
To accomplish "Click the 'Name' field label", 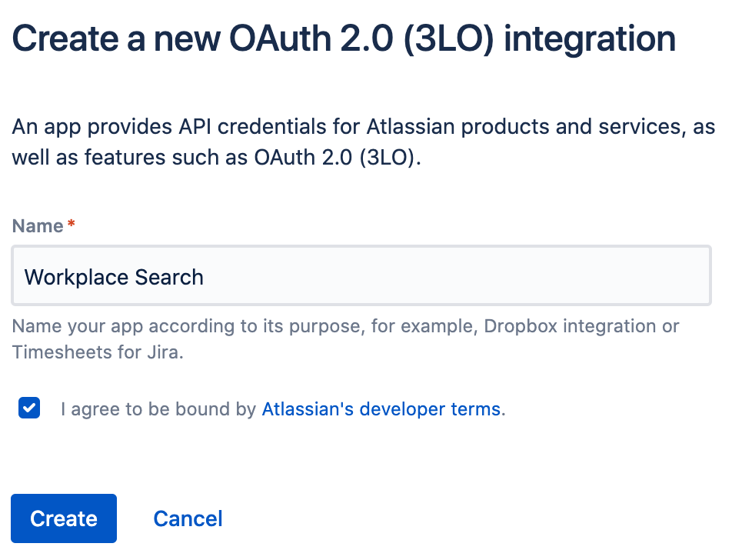I will coord(38,226).
